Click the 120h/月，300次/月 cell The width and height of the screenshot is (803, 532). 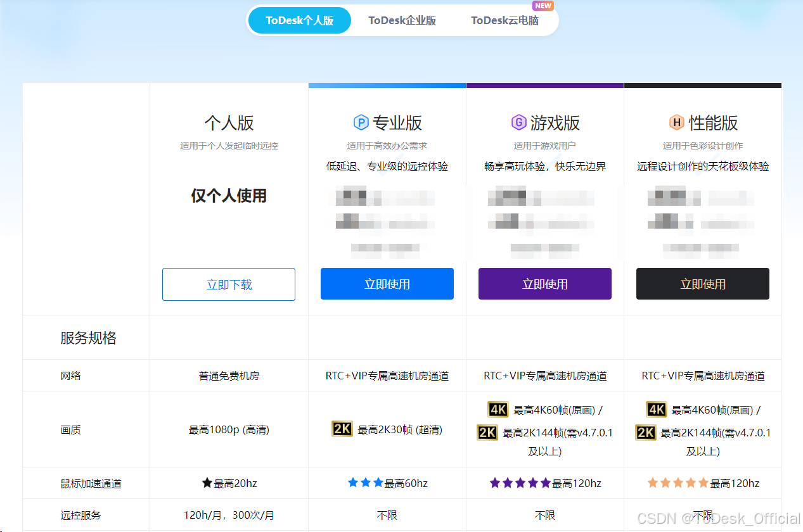pyautogui.click(x=229, y=516)
